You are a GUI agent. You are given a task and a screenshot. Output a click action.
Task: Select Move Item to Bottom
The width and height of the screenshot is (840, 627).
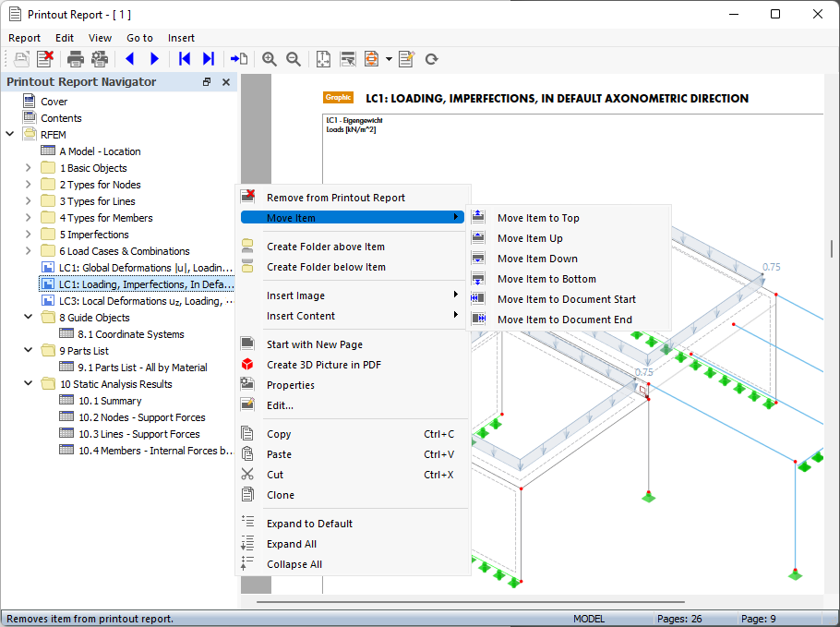click(570, 279)
